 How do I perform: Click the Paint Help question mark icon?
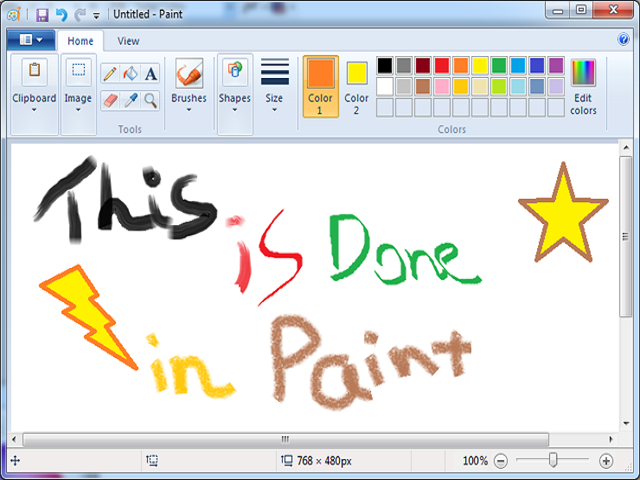[623, 40]
